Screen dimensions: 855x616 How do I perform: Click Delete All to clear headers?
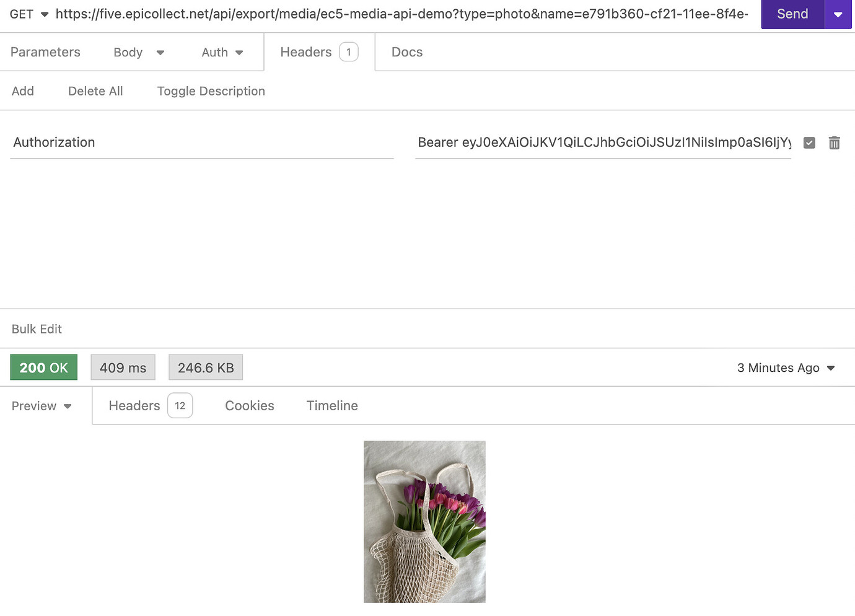(95, 90)
